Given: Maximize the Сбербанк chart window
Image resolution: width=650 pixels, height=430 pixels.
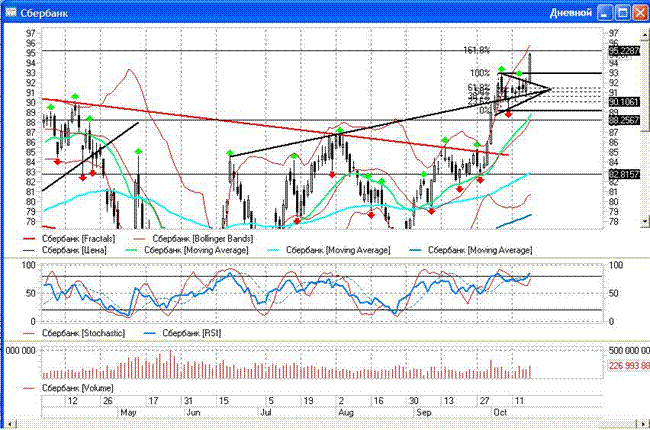Looking at the screenshot, I should pyautogui.click(x=623, y=13).
